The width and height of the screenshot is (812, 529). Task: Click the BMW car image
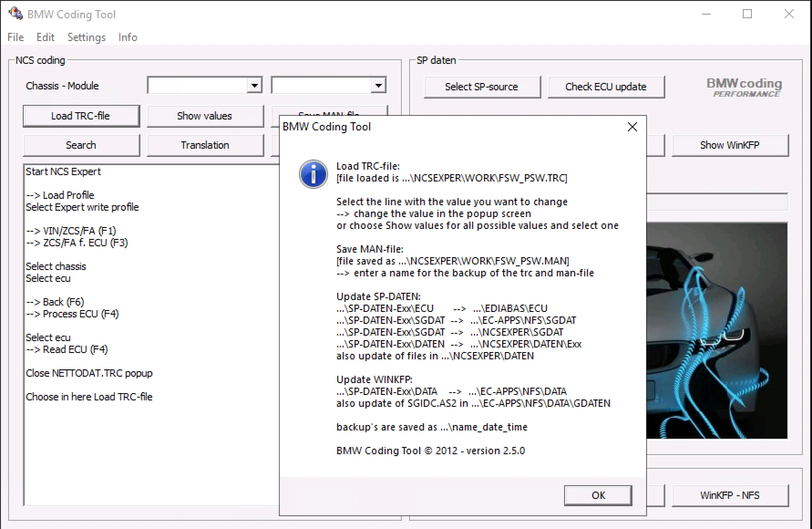click(x=717, y=331)
